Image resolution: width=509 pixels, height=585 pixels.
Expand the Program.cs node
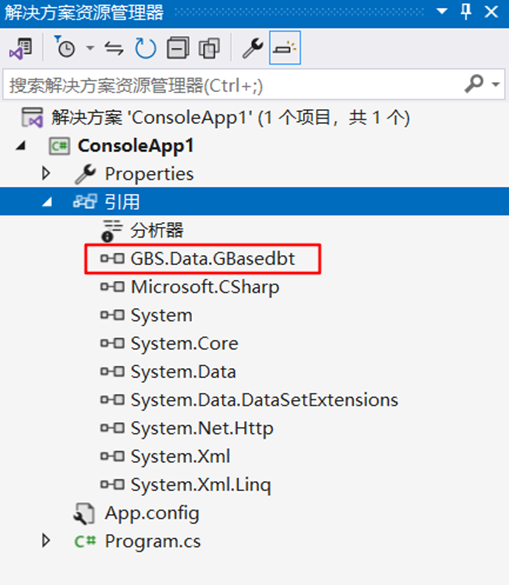(46, 541)
